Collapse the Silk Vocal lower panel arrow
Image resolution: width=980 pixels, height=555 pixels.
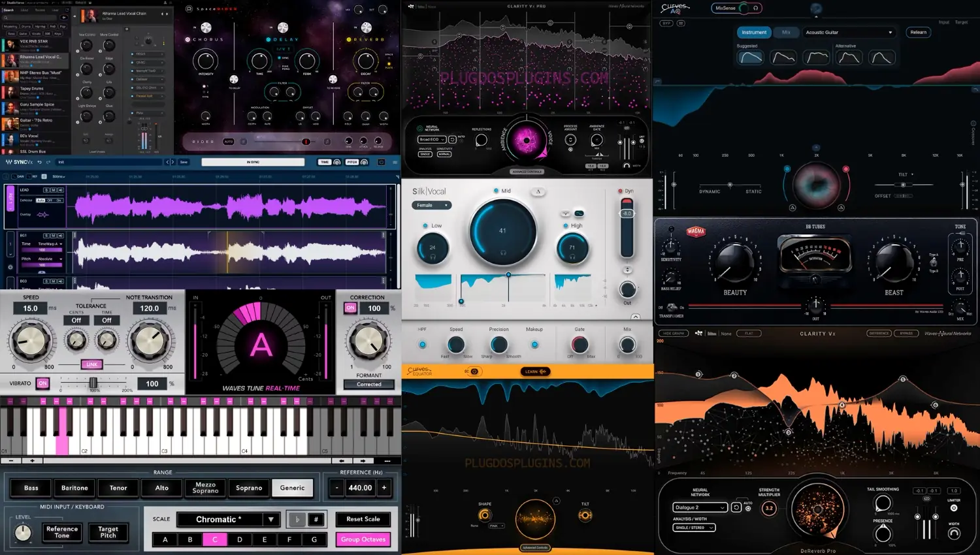(635, 317)
